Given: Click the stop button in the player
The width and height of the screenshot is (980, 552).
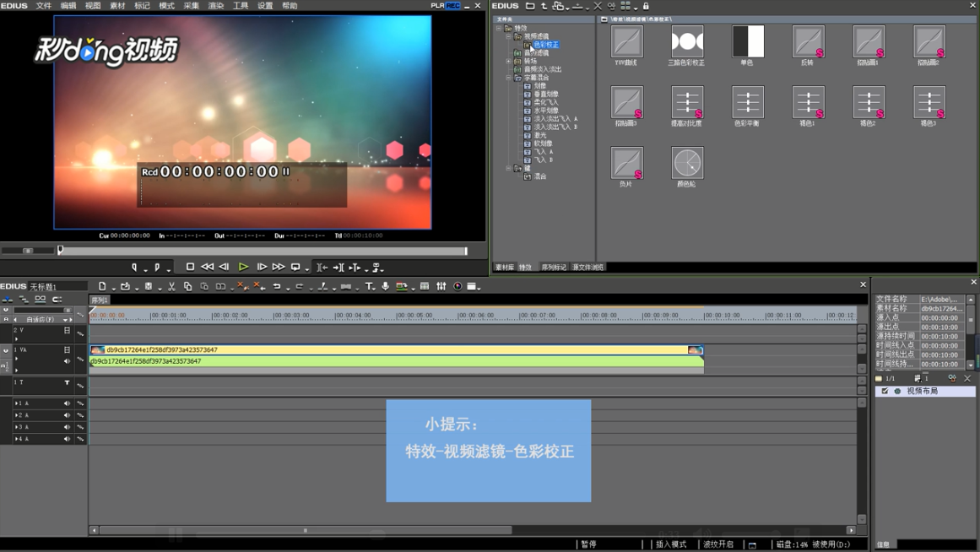Looking at the screenshot, I should pyautogui.click(x=190, y=267).
